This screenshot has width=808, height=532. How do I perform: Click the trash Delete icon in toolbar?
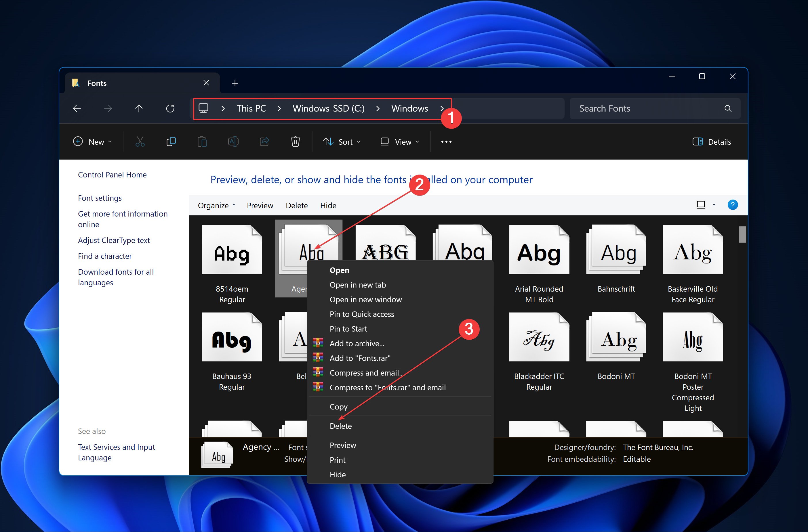295,141
